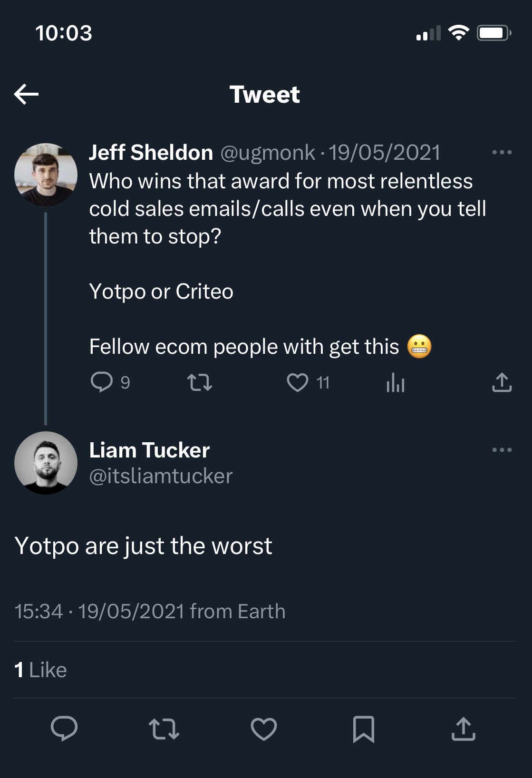This screenshot has width=532, height=778.
Task: Bookmark Liam Tucker's tweet
Action: (364, 729)
